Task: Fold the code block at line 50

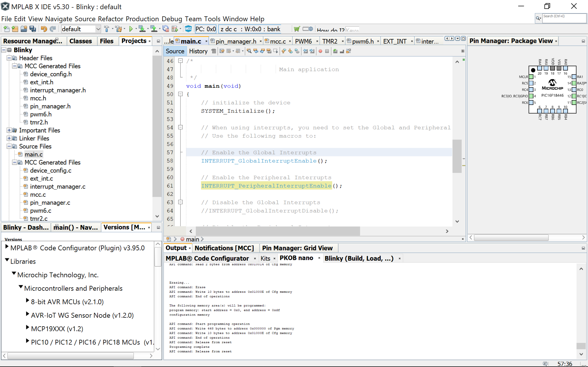Action: (181, 94)
